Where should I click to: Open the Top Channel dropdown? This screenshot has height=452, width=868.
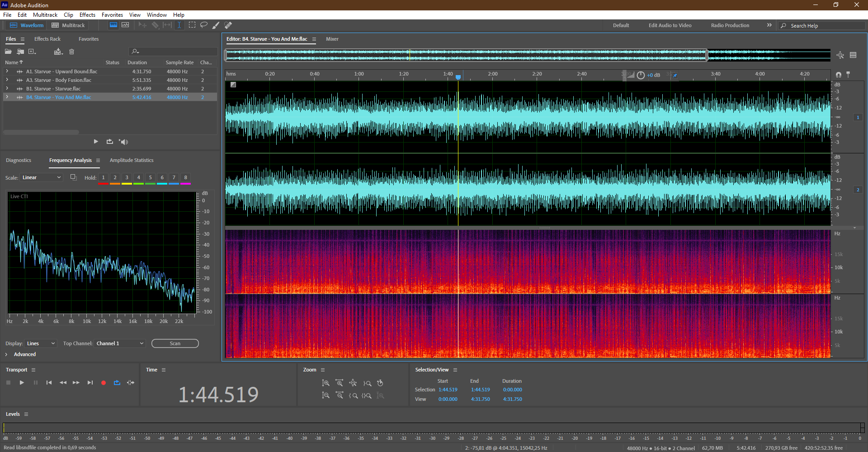(120, 343)
